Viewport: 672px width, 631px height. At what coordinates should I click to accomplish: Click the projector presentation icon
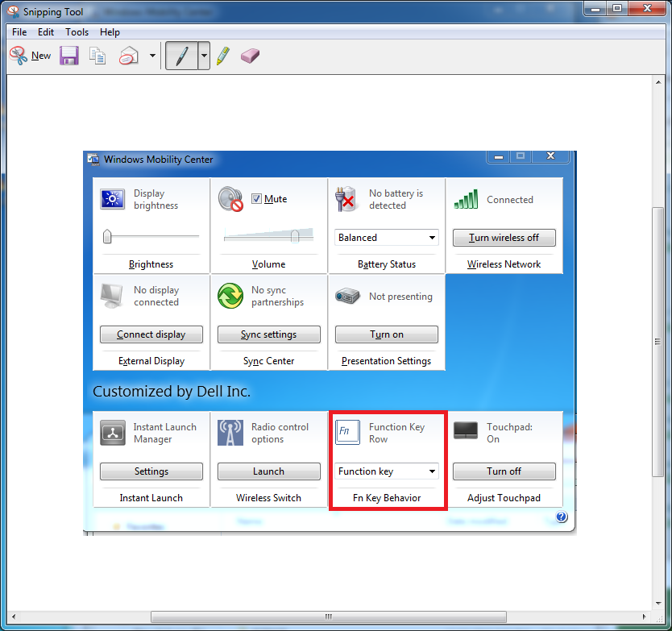pyautogui.click(x=347, y=296)
